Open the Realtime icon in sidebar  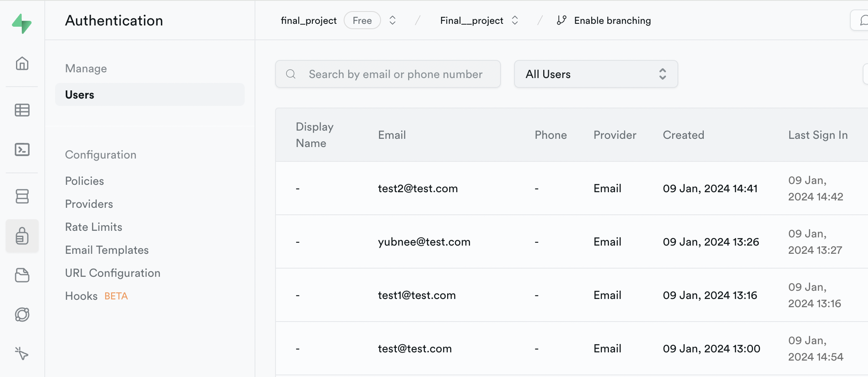(x=22, y=315)
